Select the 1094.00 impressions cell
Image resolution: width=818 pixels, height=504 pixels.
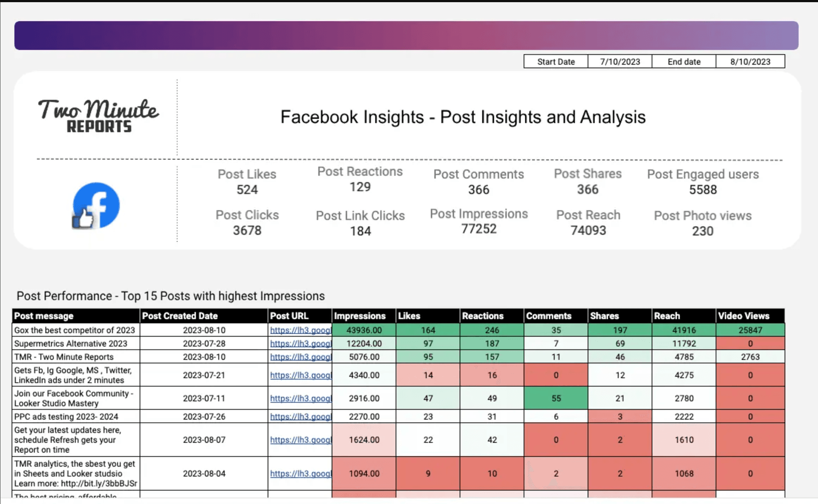[364, 473]
